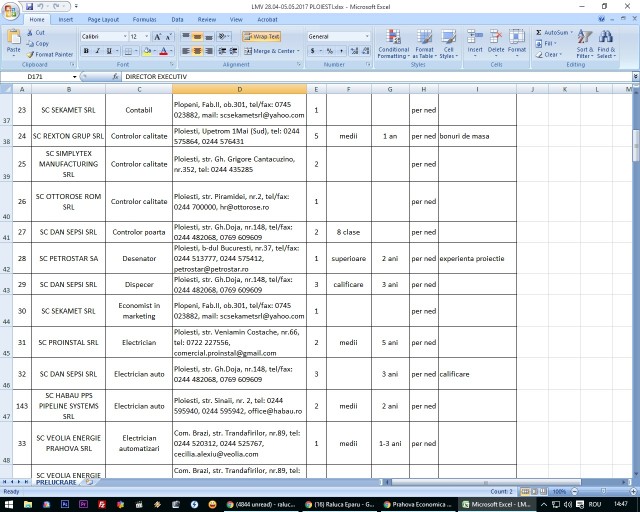Viewport: 640px width, 512px height.
Task: Switch to the Page Layout tab
Action: point(103,19)
